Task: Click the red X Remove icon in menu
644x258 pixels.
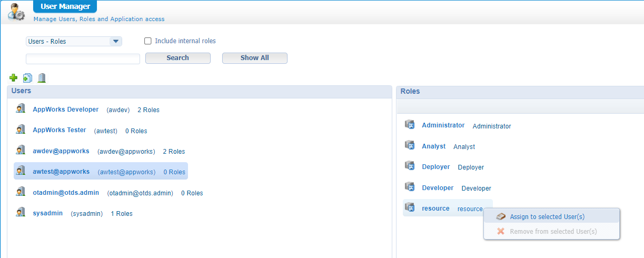Action: [501, 231]
